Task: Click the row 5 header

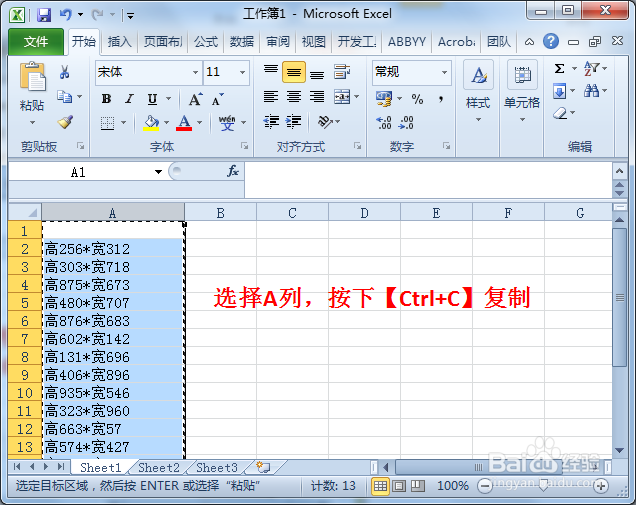Action: pos(24,303)
